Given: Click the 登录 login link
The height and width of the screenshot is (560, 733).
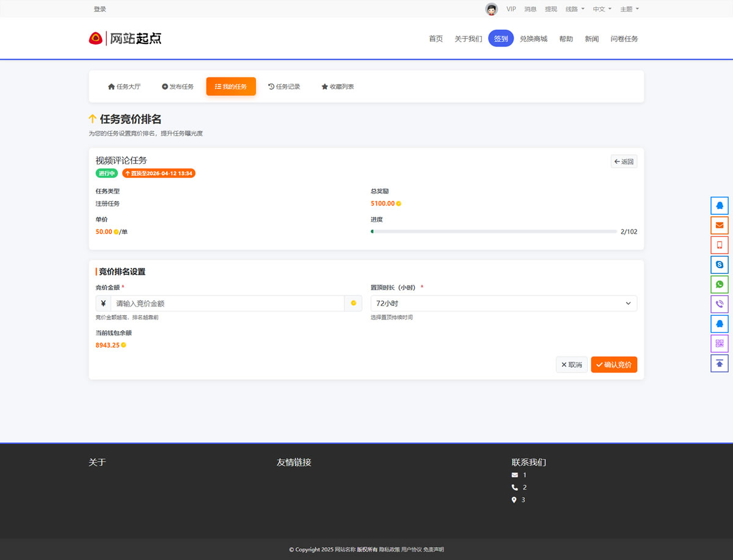Looking at the screenshot, I should click(x=100, y=9).
